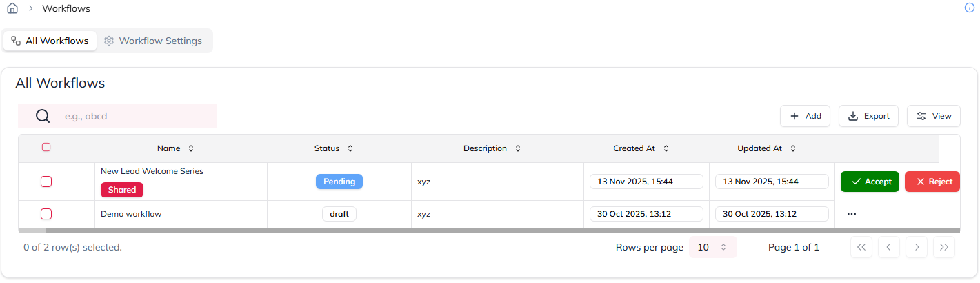Click the home breadcrumb icon
The image size is (980, 283).
tap(12, 9)
